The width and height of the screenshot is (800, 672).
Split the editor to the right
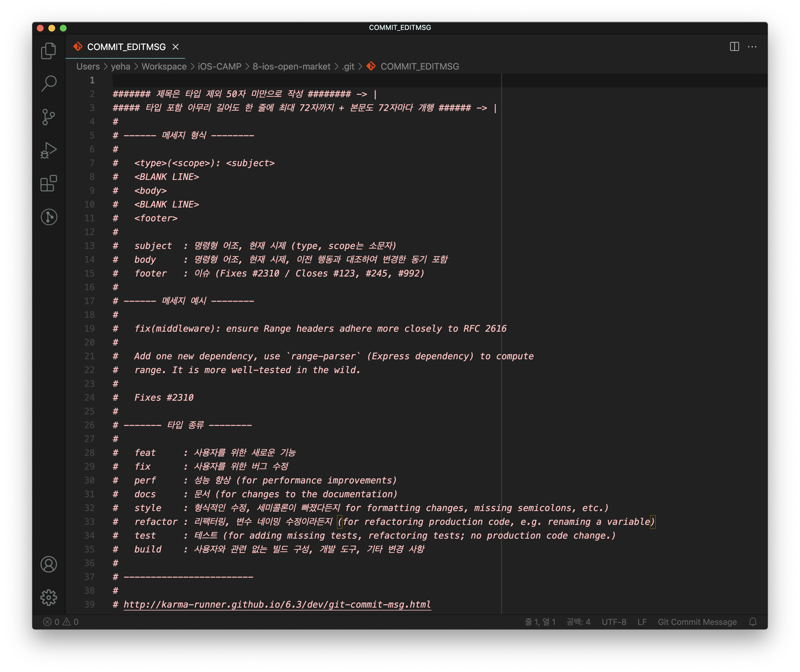pos(734,47)
